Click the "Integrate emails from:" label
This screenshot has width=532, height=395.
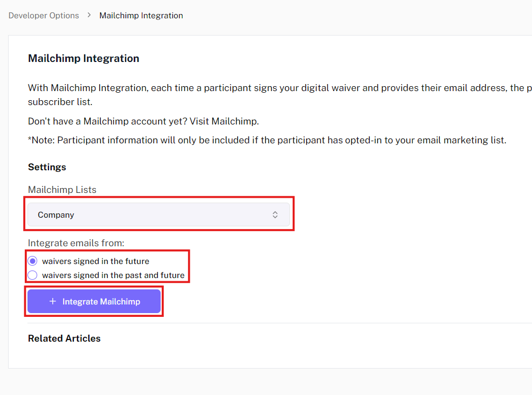76,243
